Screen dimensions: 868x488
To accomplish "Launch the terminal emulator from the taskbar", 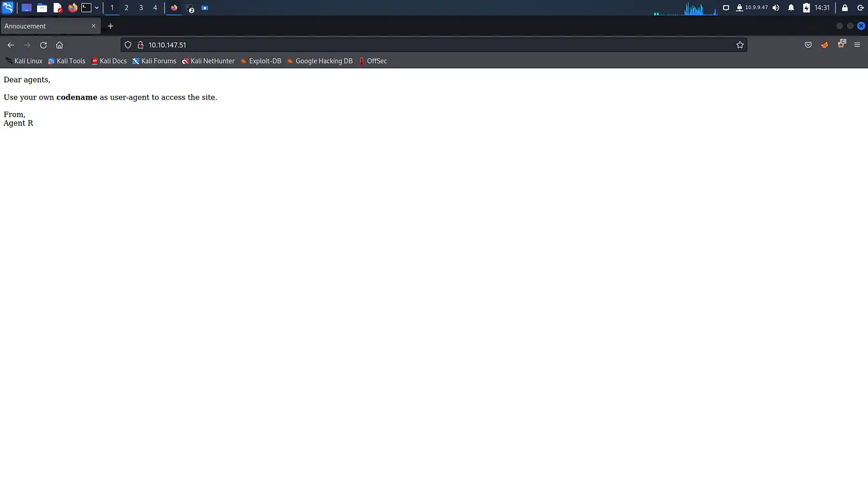I will (86, 7).
